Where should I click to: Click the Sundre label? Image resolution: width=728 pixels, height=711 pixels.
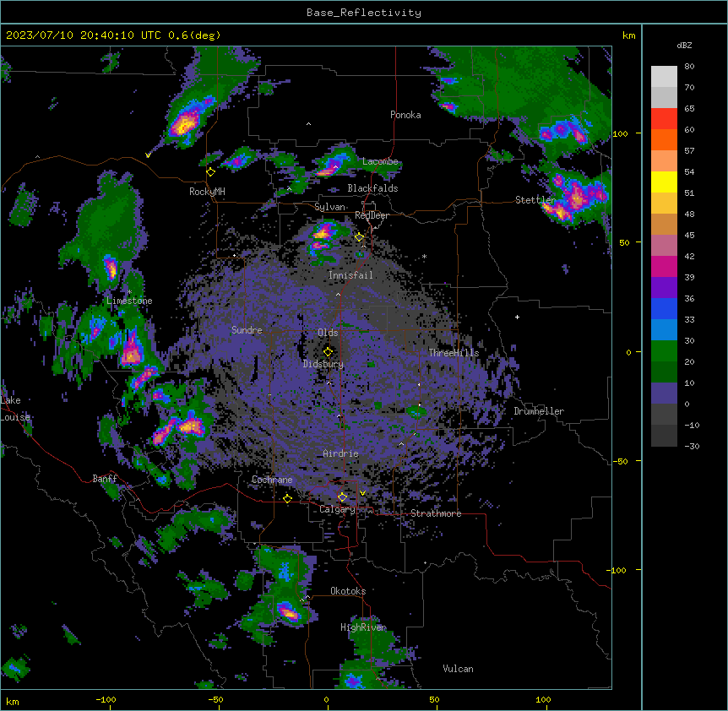click(x=247, y=330)
